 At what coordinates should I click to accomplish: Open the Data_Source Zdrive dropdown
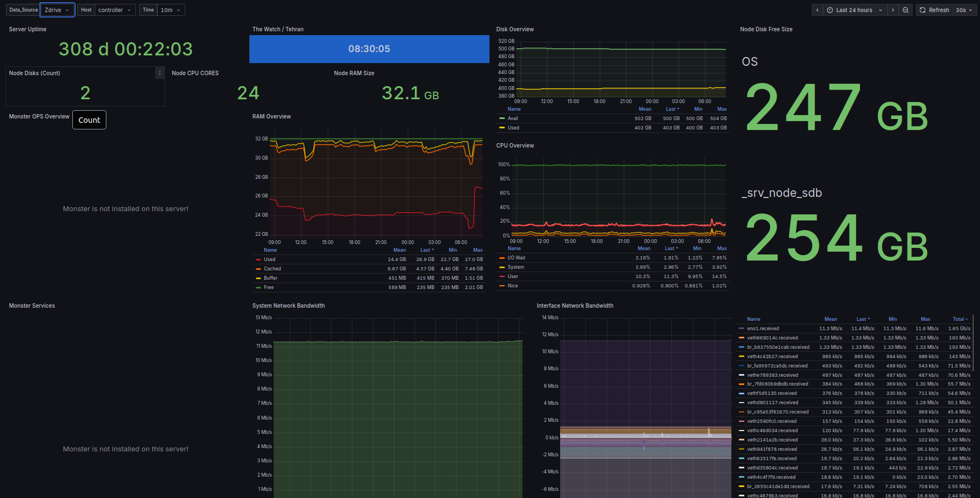pos(57,10)
